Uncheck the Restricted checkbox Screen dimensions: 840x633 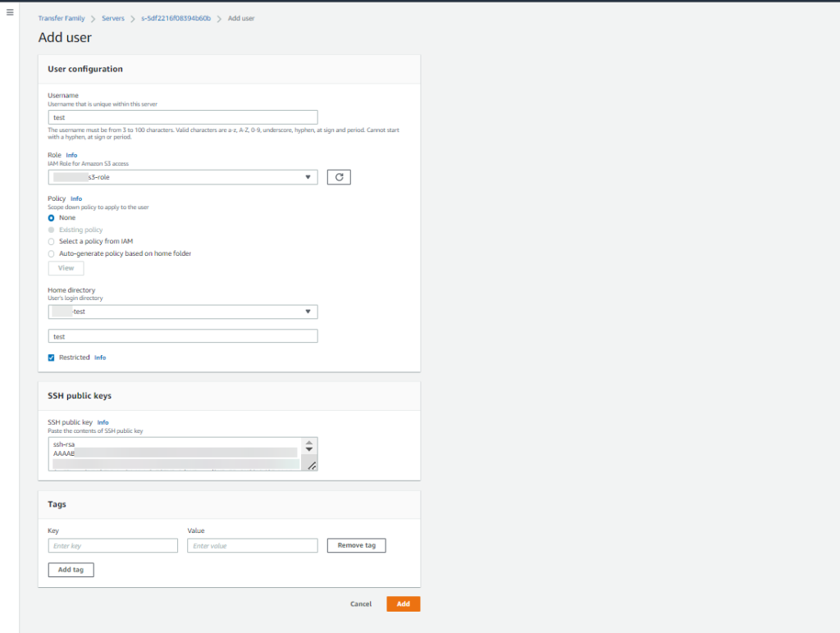[51, 357]
